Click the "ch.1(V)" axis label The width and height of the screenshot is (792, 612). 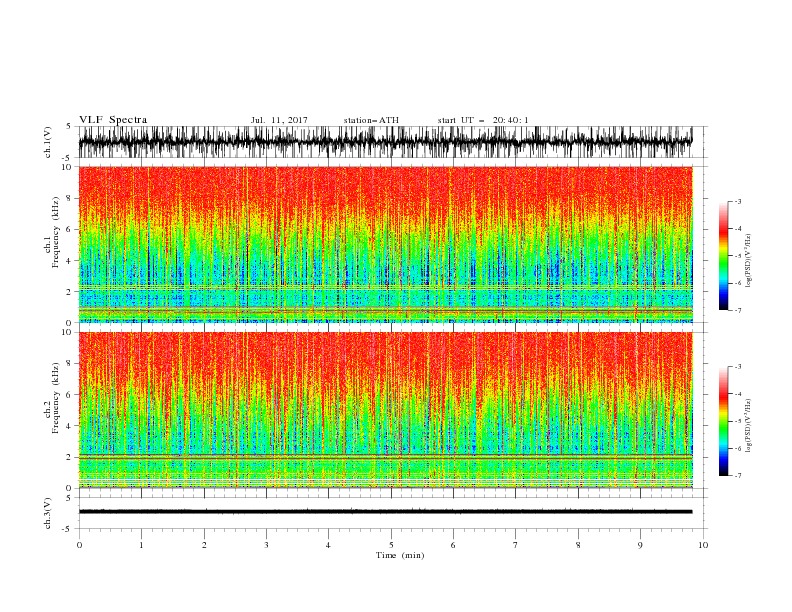(x=47, y=142)
